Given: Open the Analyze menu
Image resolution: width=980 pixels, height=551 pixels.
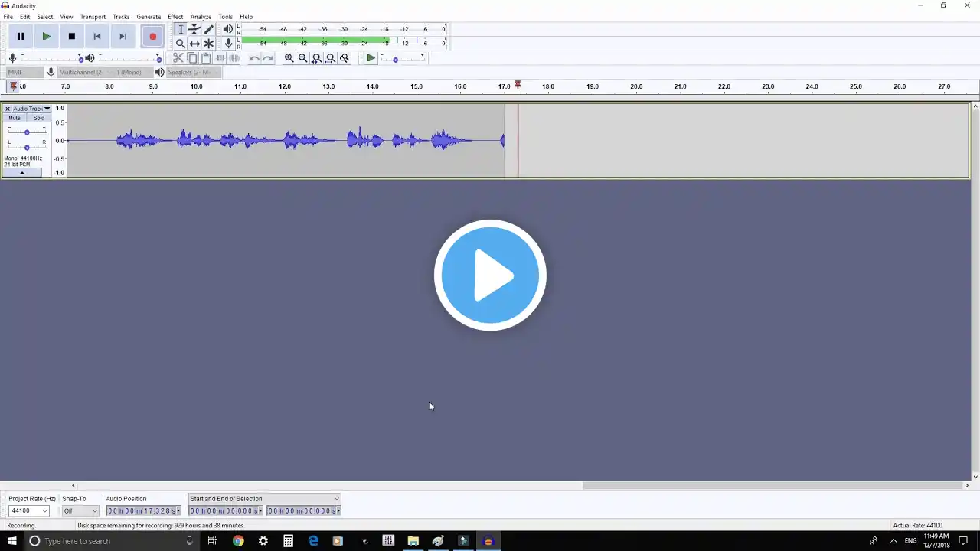Looking at the screenshot, I should 201,17.
